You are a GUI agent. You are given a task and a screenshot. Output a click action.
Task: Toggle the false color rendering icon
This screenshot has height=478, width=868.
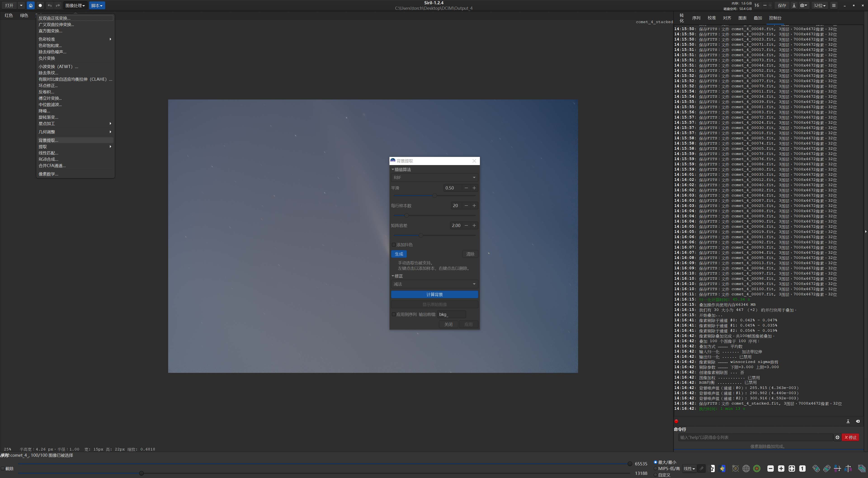(x=722, y=469)
